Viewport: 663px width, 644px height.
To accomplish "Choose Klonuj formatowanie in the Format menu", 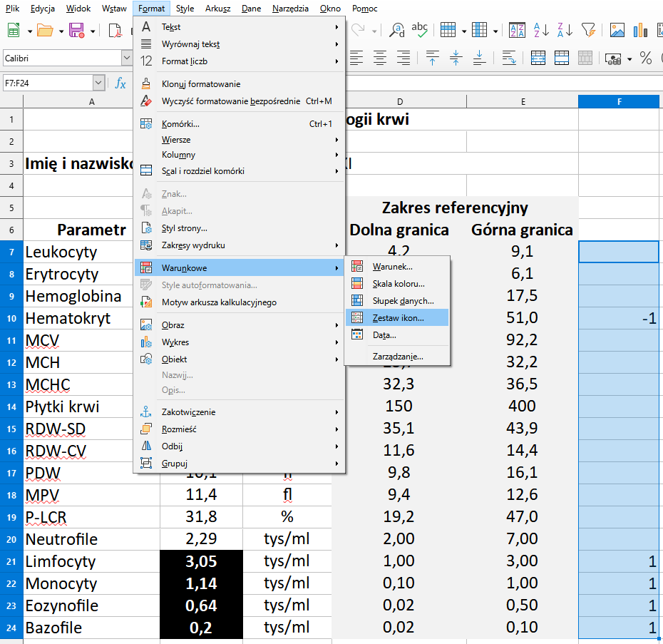I will 201,84.
